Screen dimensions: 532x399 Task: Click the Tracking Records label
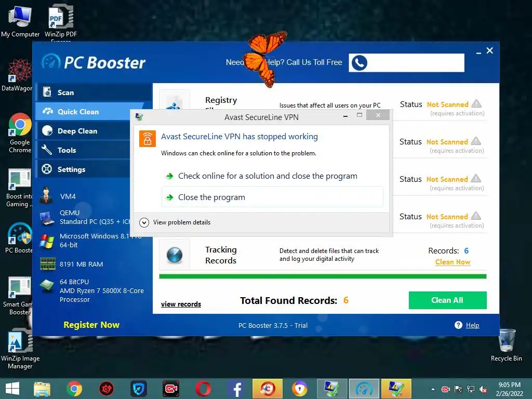(x=221, y=255)
